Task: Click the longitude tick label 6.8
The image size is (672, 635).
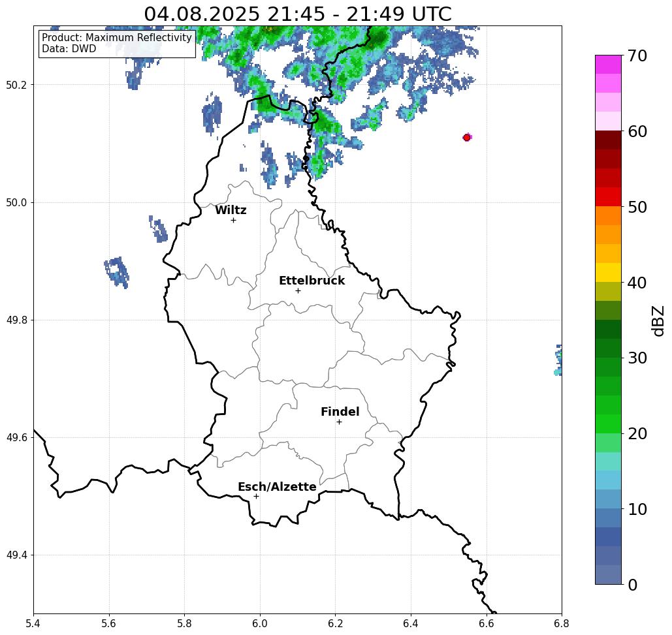Action: point(562,624)
